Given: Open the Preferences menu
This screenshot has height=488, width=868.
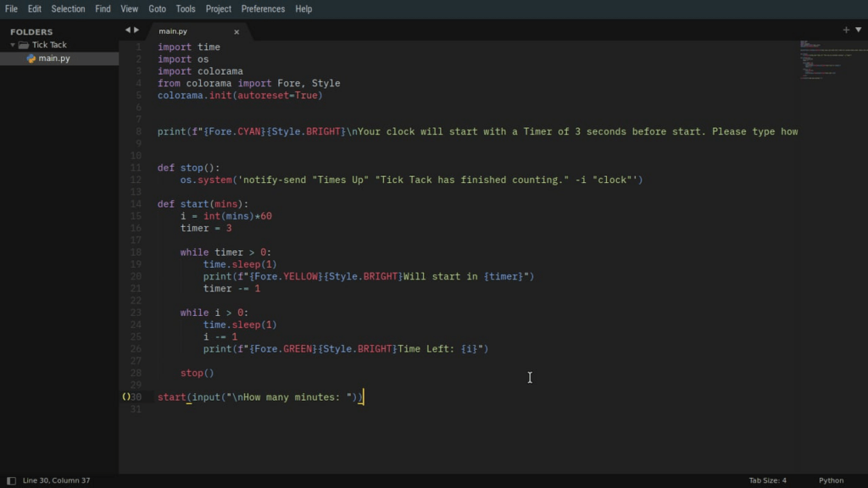Looking at the screenshot, I should 263,8.
